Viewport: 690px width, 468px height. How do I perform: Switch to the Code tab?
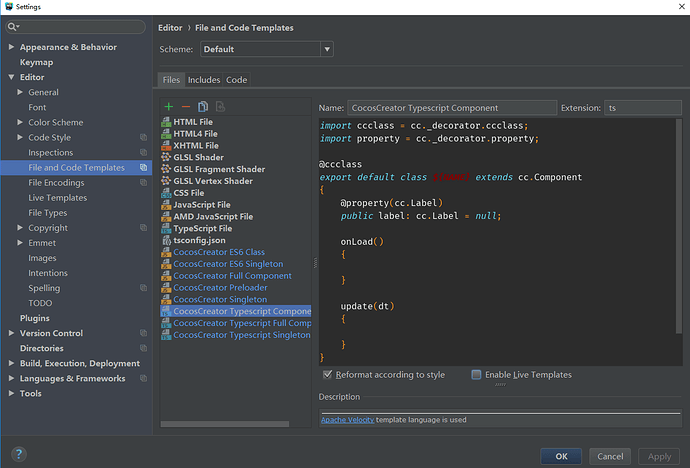point(236,80)
